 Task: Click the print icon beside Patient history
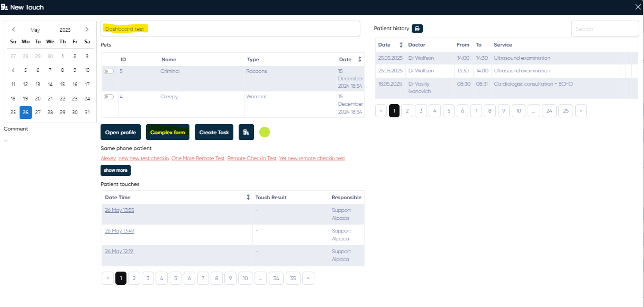(x=417, y=29)
